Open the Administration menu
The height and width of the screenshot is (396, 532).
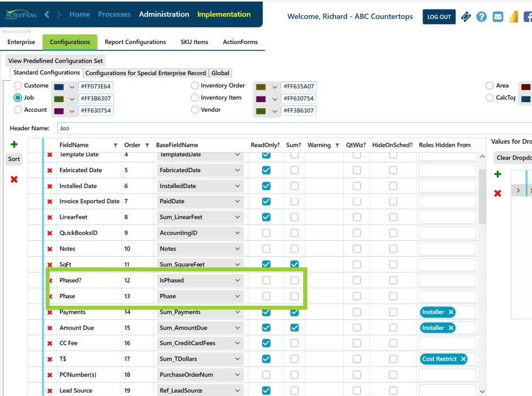click(164, 14)
